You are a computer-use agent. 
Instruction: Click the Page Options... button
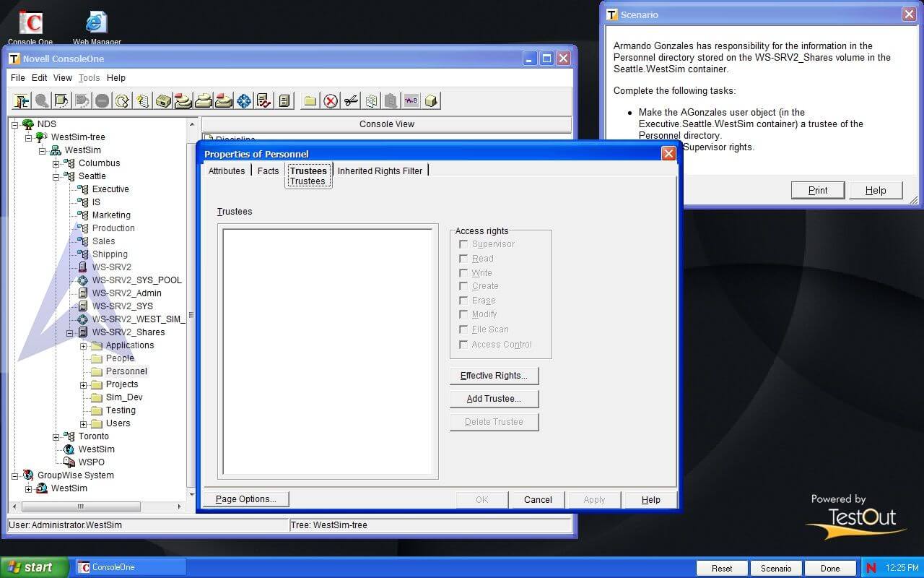tap(245, 499)
